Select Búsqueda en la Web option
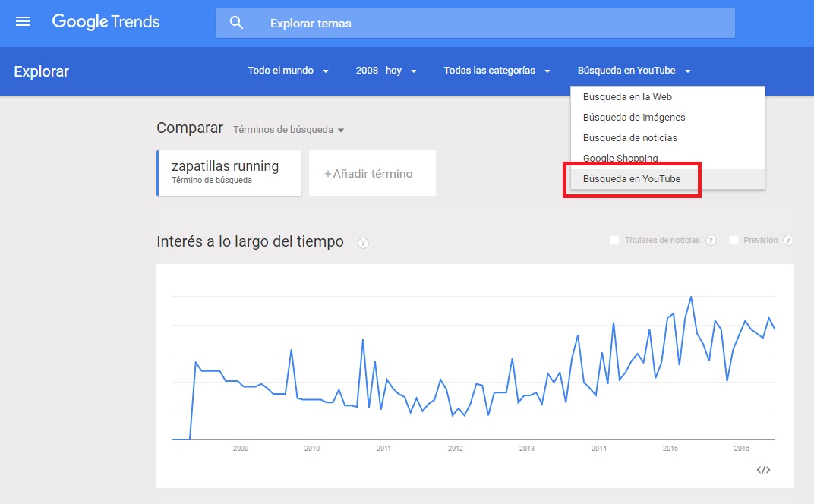The height and width of the screenshot is (504, 814). [667, 97]
